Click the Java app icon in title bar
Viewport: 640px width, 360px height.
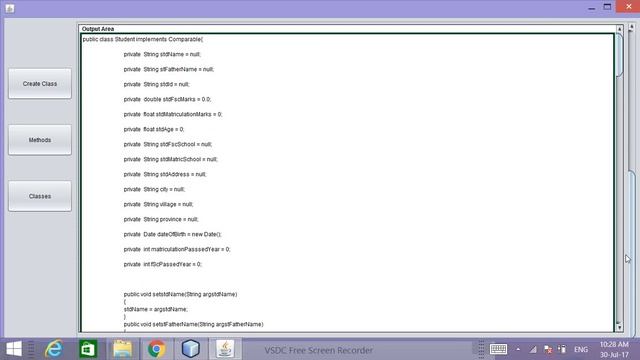10,8
